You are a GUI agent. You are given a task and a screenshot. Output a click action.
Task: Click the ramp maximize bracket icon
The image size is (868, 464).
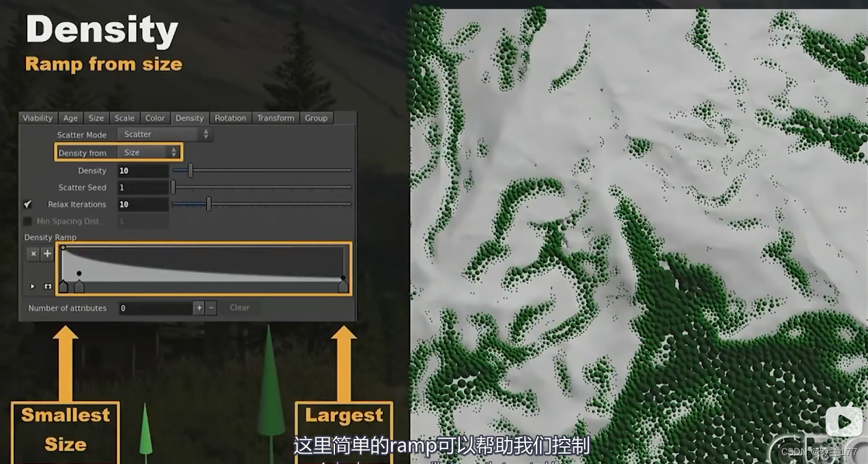tap(48, 287)
